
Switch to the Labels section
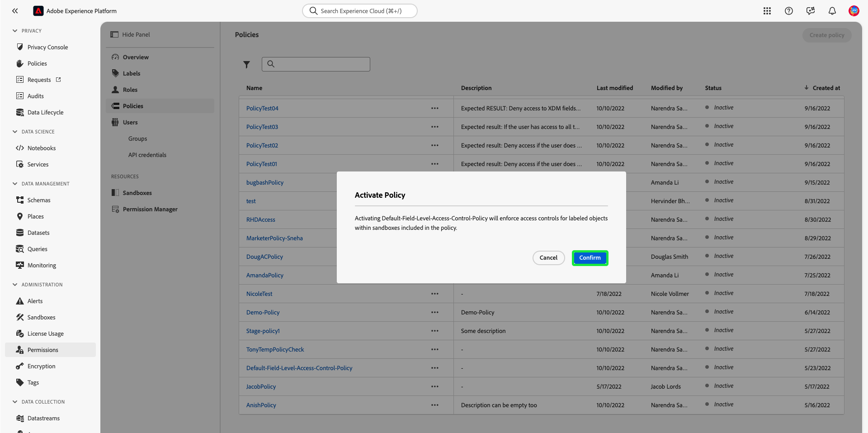tap(132, 73)
